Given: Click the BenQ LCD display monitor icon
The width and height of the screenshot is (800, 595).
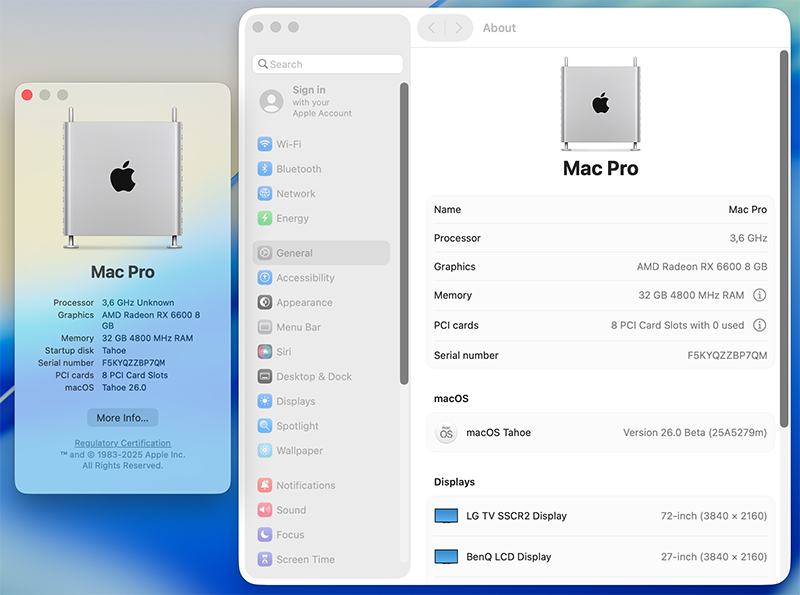Looking at the screenshot, I should (x=446, y=557).
